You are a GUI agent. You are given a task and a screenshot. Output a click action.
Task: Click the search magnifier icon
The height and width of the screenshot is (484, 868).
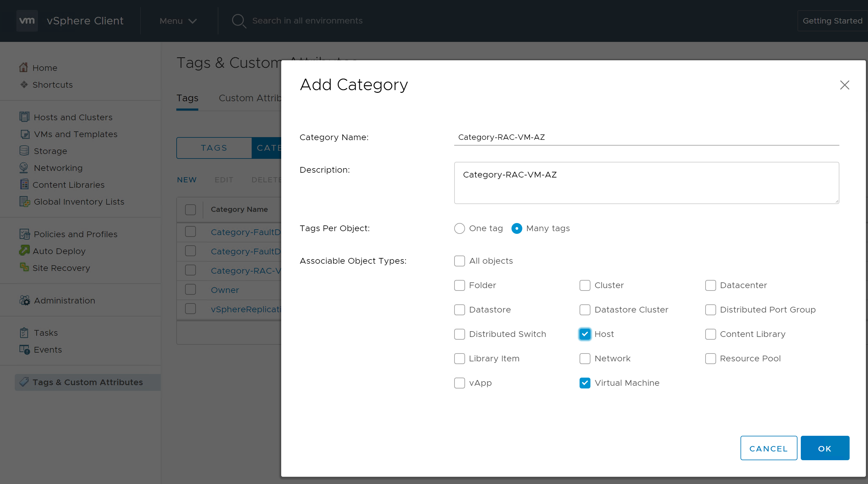239,21
